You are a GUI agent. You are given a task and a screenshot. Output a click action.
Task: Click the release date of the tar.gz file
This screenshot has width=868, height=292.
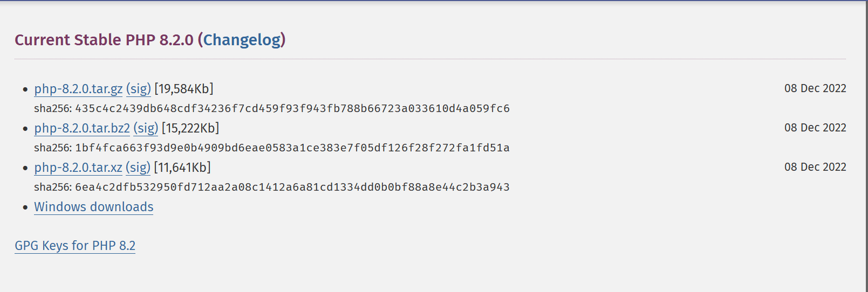[815, 88]
